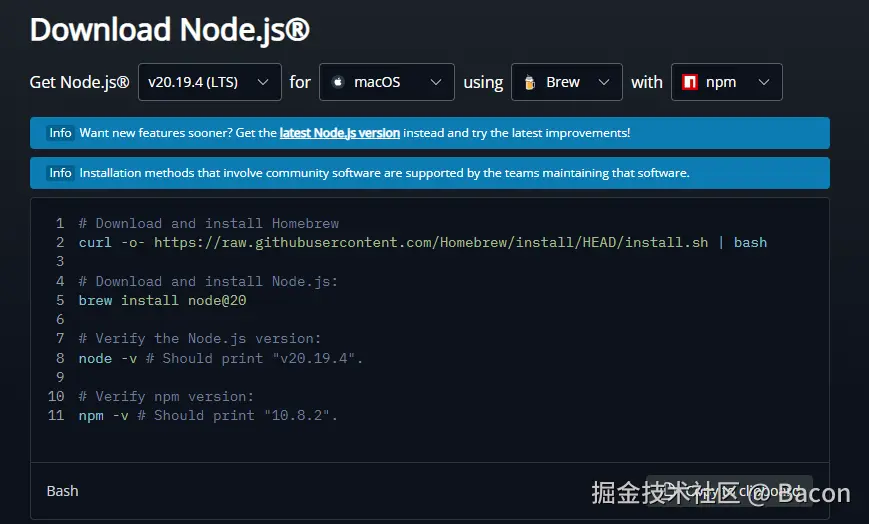The width and height of the screenshot is (869, 524).
Task: Click the chevron arrow beside macOS
Action: (x=436, y=82)
